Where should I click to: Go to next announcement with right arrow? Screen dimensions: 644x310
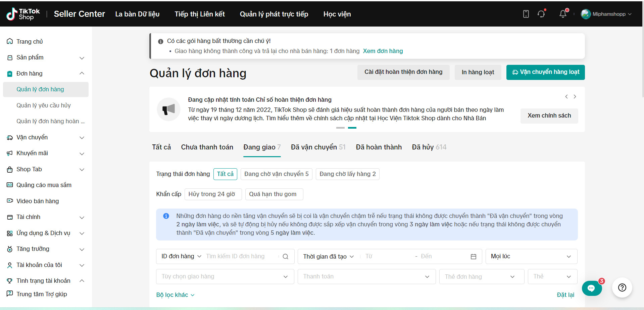coord(575,97)
